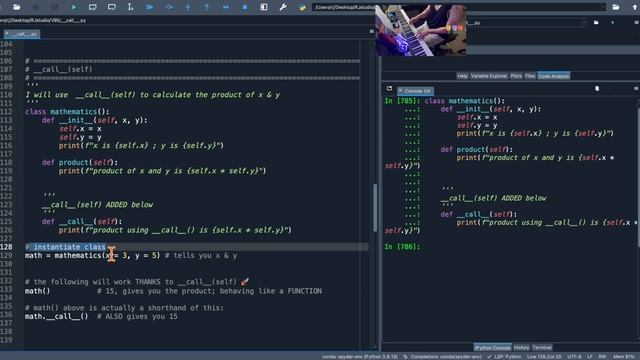Click the debugger step into icon

pos(188,7)
